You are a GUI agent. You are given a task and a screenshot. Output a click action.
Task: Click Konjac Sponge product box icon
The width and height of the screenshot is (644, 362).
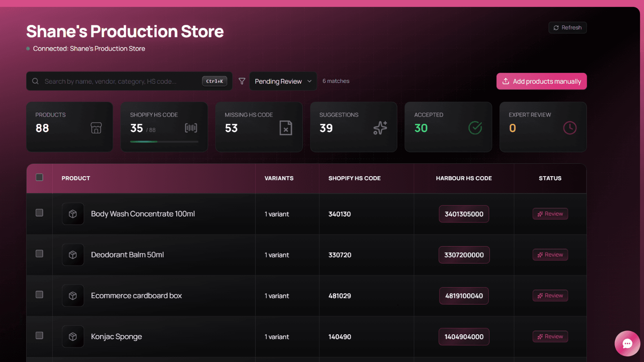pyautogui.click(x=73, y=337)
